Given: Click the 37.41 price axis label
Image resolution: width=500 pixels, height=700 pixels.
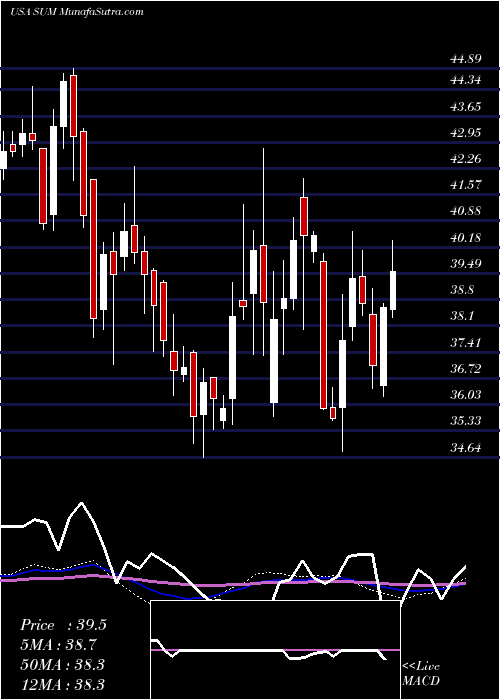Looking at the screenshot, I should pyautogui.click(x=465, y=343).
